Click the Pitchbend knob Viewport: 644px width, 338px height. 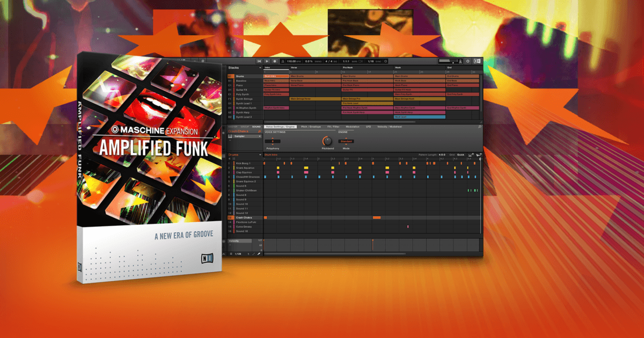coord(327,141)
